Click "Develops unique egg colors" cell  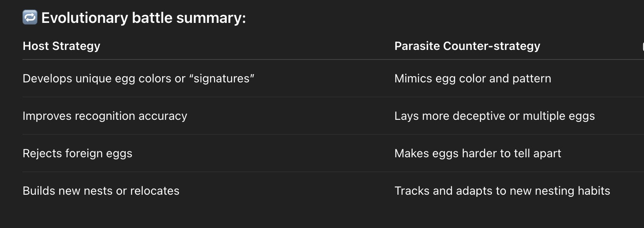139,79
